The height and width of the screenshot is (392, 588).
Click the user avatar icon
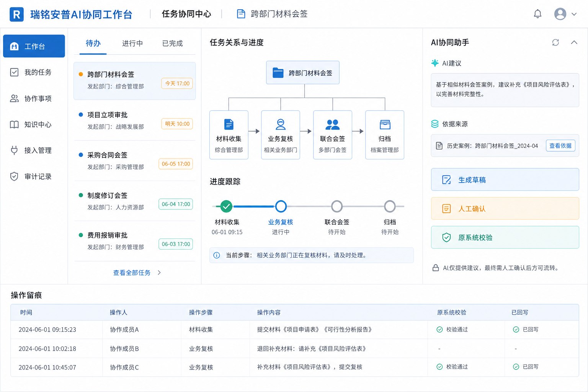[x=560, y=14]
